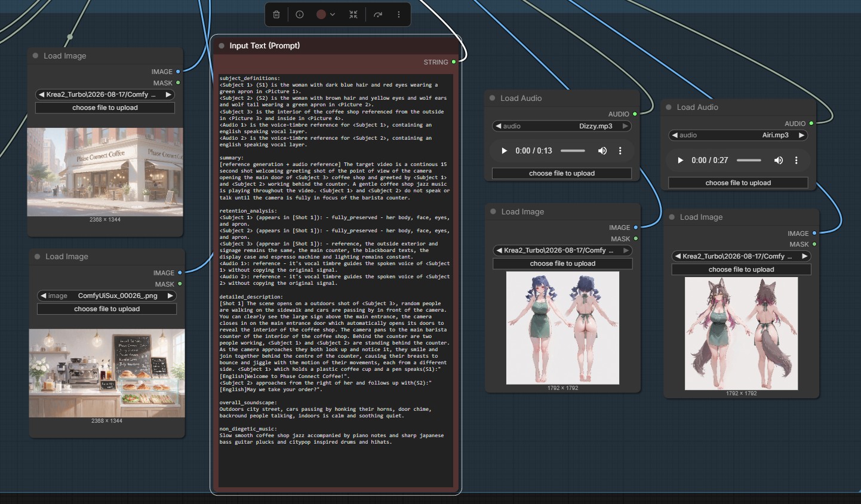
Task: Mute the Dizzy.mp3 audio player
Action: [x=602, y=150]
